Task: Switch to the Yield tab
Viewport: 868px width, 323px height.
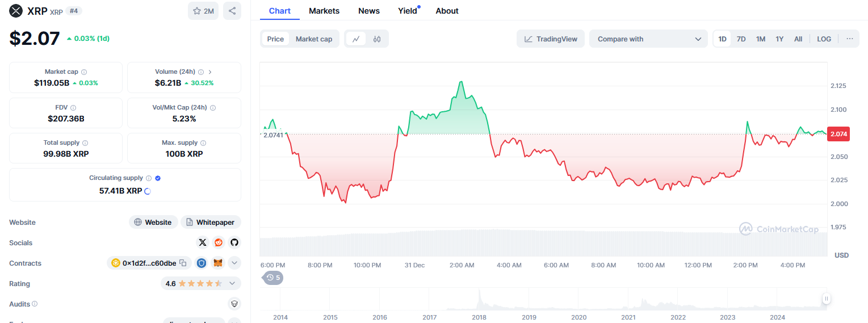Action: click(408, 11)
